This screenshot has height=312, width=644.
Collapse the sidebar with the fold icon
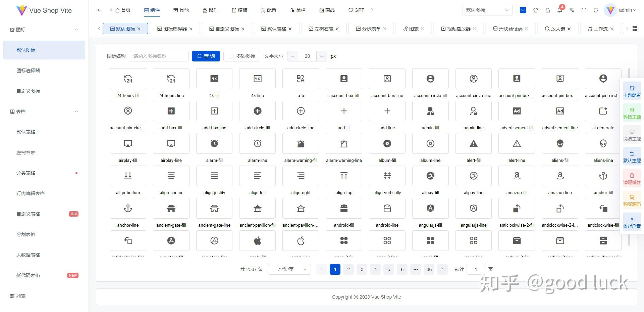[98, 10]
